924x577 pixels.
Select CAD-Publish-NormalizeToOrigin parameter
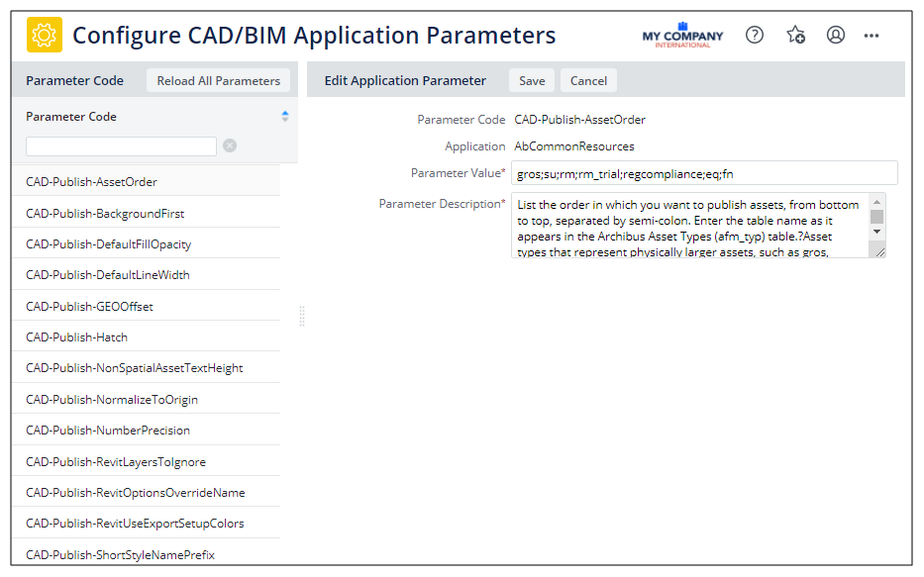tap(147, 399)
